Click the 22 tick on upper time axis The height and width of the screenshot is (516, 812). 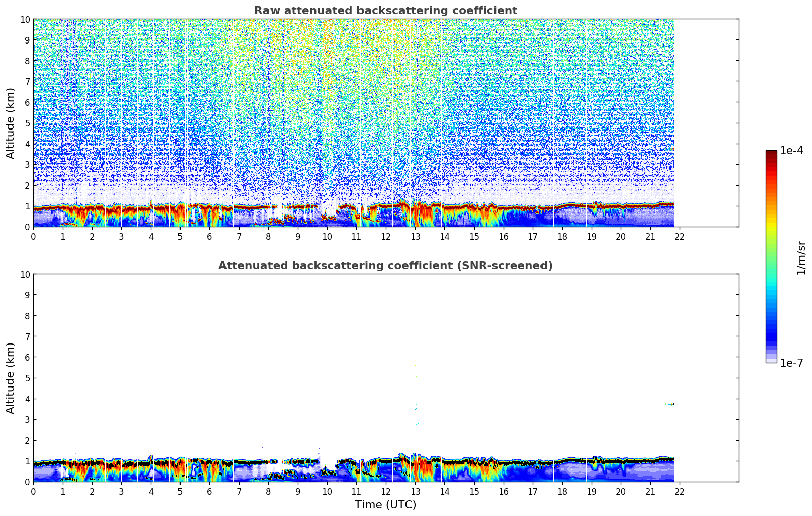pyautogui.click(x=680, y=237)
